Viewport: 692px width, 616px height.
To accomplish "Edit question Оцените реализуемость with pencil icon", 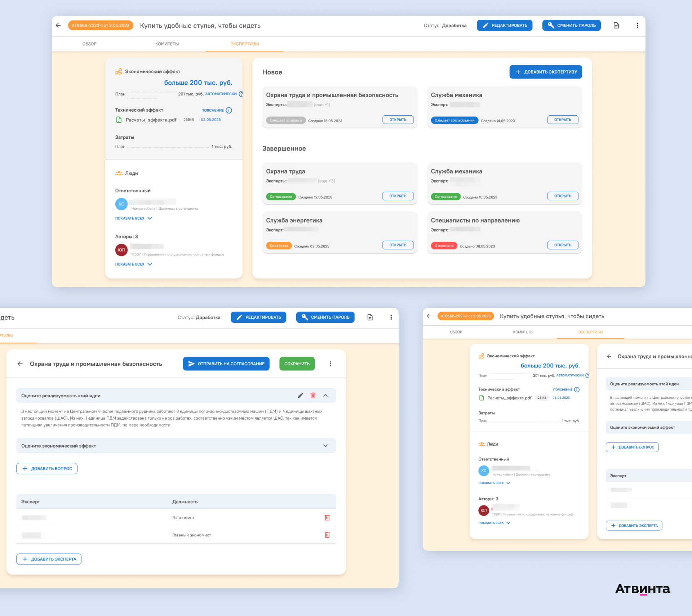I will pos(301,396).
